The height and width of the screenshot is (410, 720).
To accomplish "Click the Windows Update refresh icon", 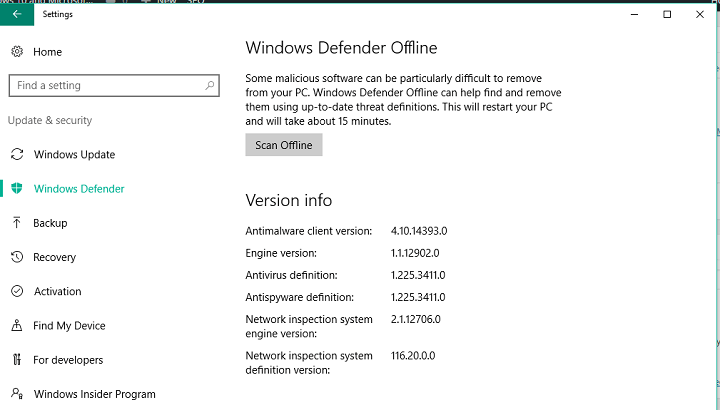I will (x=16, y=155).
